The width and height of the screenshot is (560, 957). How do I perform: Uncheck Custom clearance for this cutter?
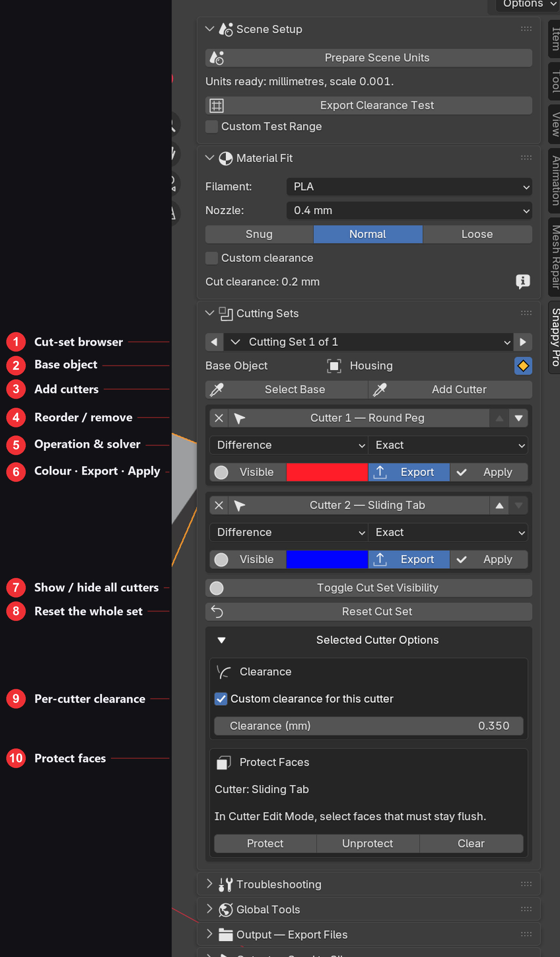[x=221, y=699]
